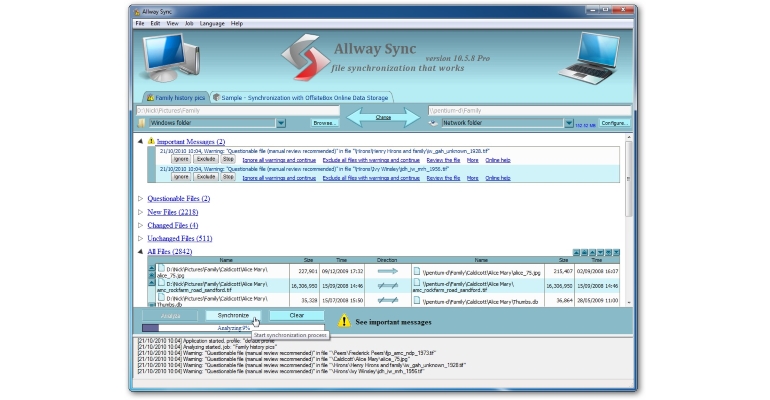Click the Browse button

click(325, 123)
